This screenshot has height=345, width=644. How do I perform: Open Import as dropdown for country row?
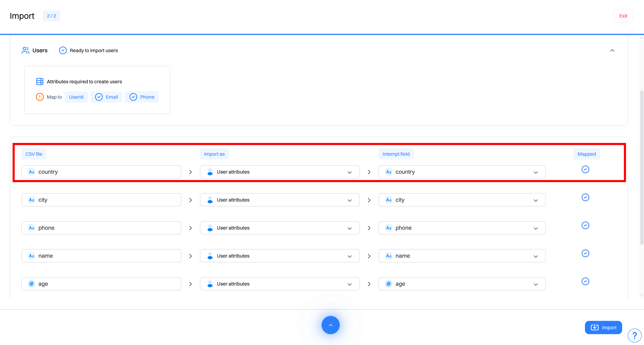(x=280, y=172)
